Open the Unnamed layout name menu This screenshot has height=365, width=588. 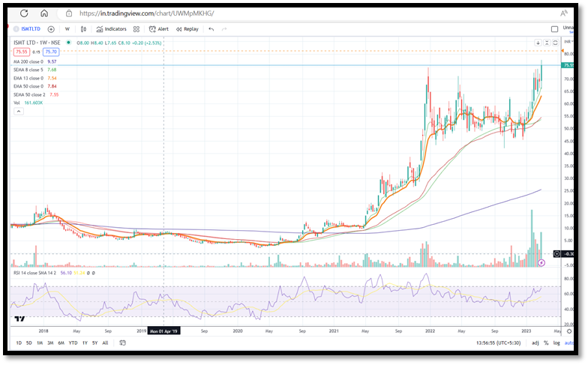568,28
